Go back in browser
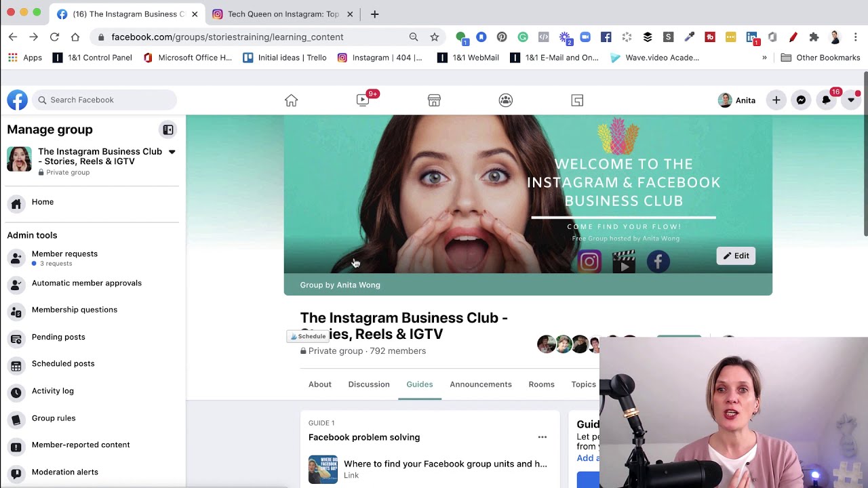This screenshot has height=488, width=868. tap(13, 37)
